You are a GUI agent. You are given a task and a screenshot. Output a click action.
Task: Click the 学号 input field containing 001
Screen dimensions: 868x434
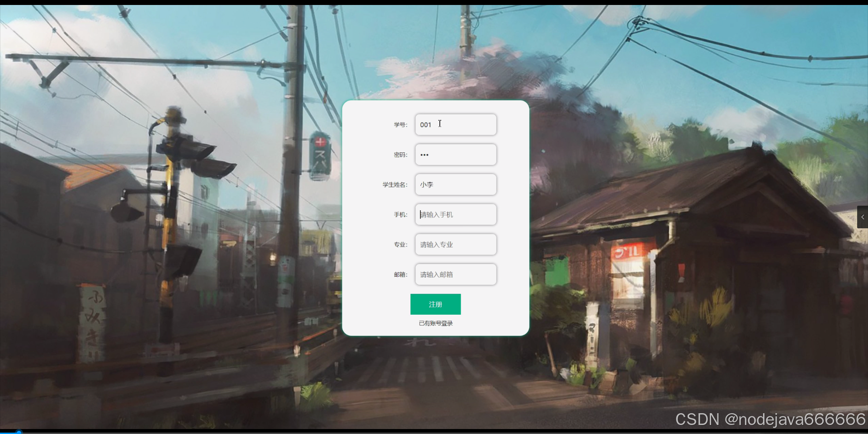point(456,124)
